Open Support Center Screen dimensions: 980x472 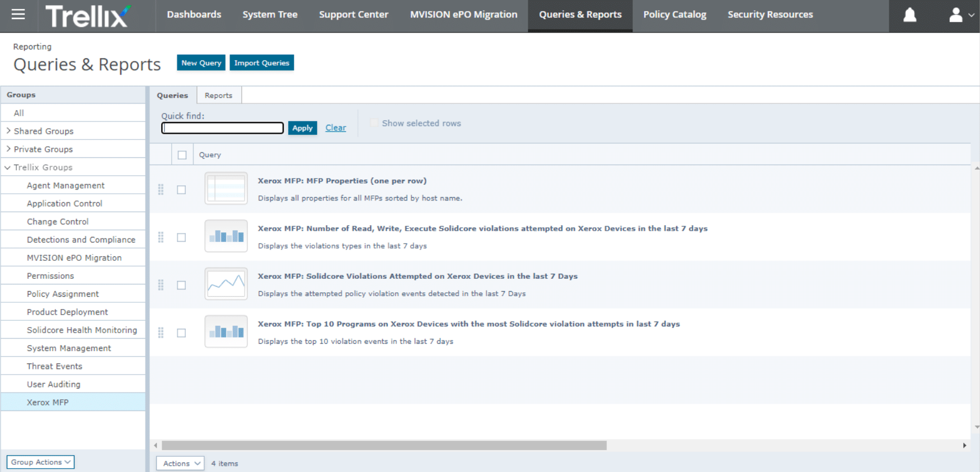[354, 15]
